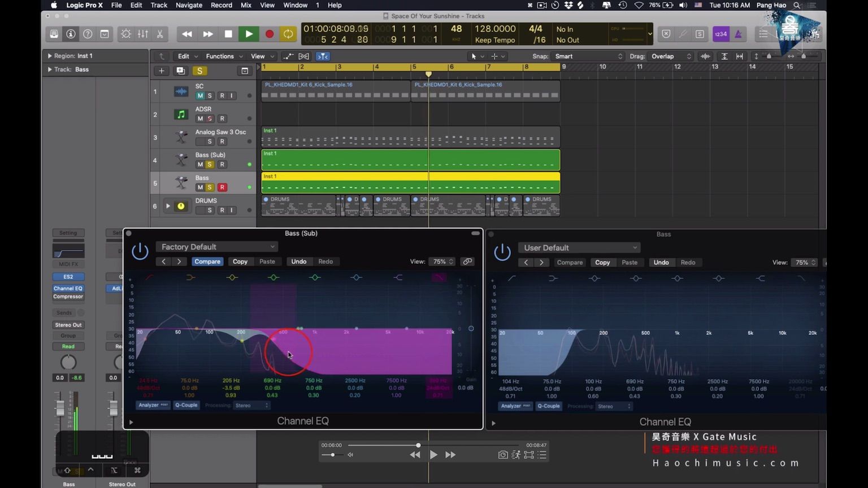This screenshot has height=488, width=868.
Task: Open the Track menu
Action: click(159, 5)
